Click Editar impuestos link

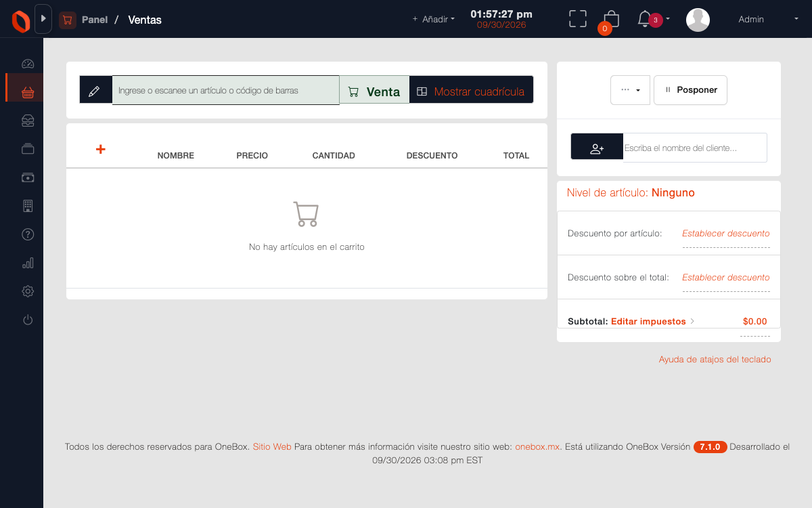[x=648, y=322]
